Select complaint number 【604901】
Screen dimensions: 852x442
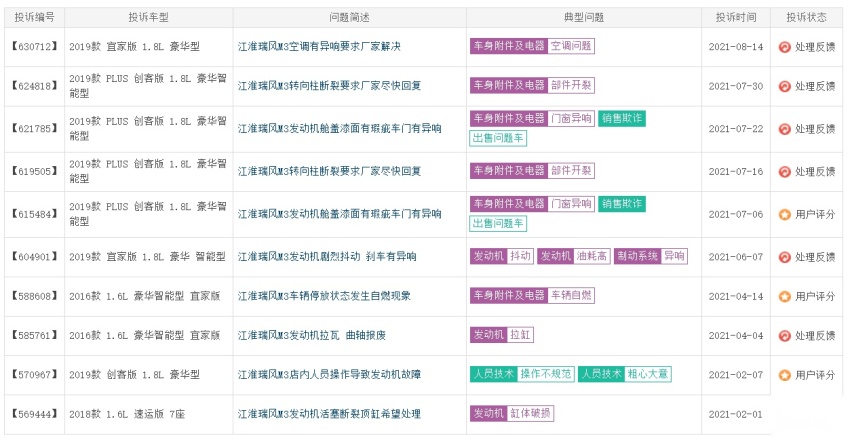pyautogui.click(x=35, y=257)
